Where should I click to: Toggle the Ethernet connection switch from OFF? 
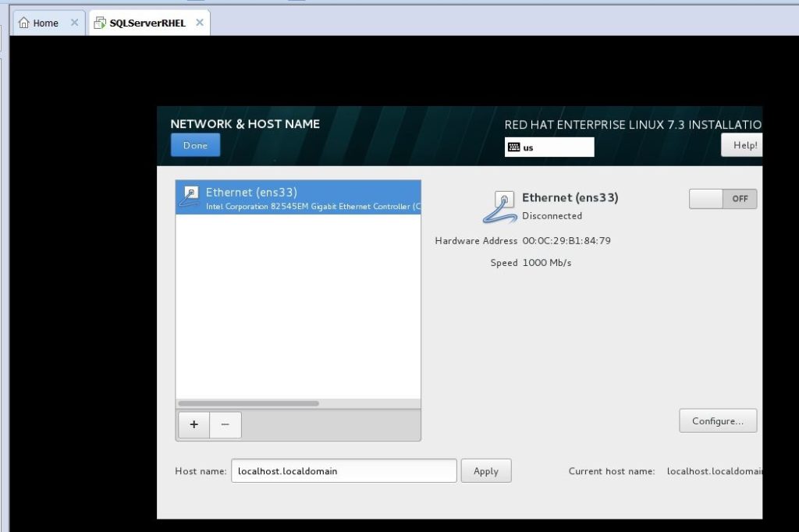click(723, 199)
